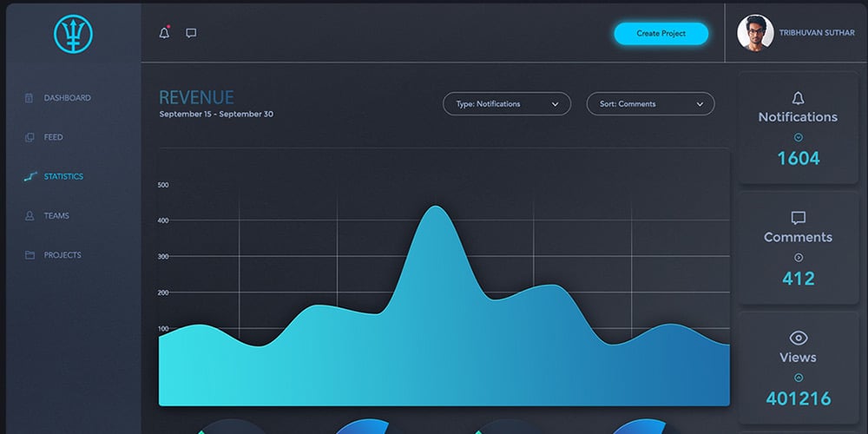Select Statistics in the sidebar
This screenshot has width=868, height=434.
tap(63, 176)
